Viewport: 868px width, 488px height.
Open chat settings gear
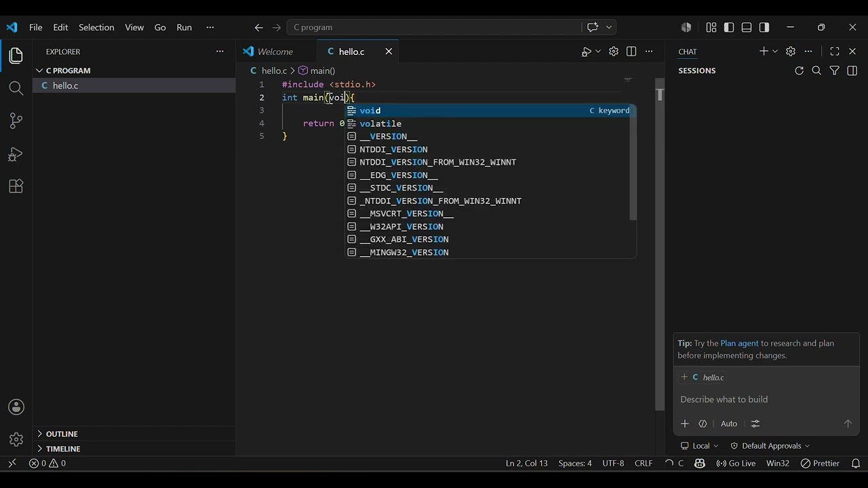click(x=791, y=52)
